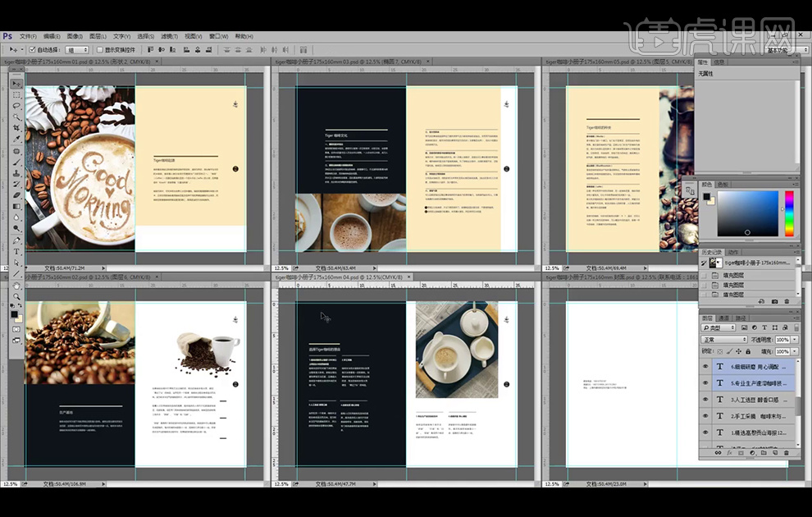Create a new group with the folder icon

(x=762, y=453)
